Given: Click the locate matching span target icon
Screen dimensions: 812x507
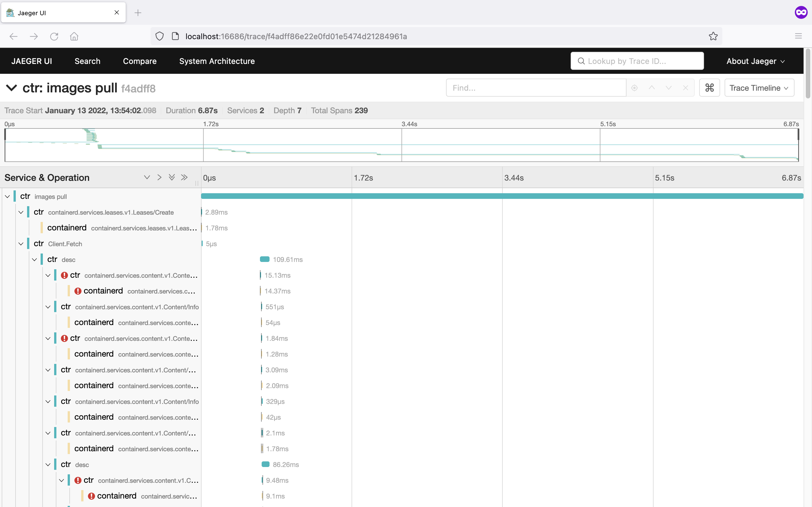Looking at the screenshot, I should click(634, 88).
